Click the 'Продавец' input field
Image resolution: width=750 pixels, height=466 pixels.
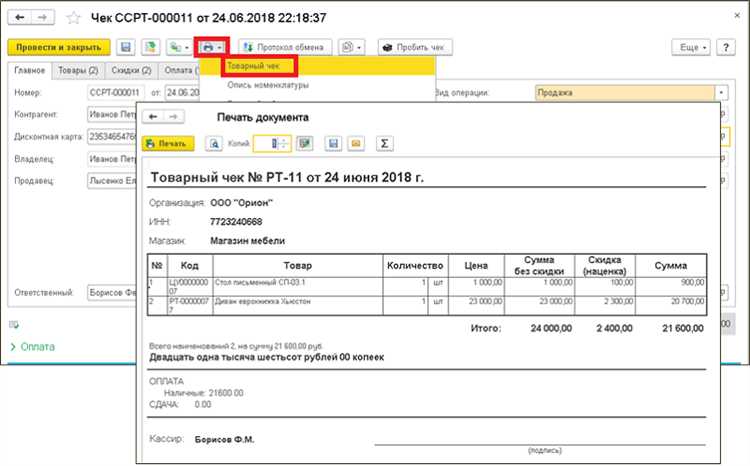(x=112, y=181)
